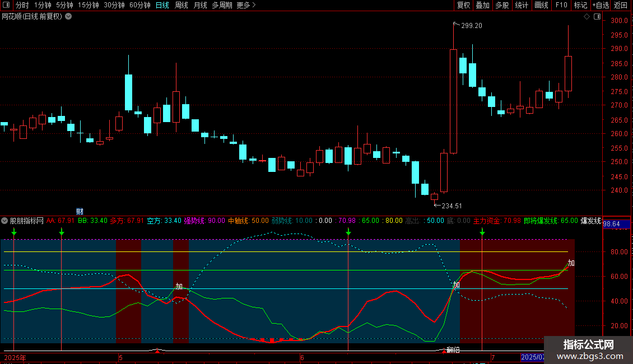
Task: Open the 同花顺 chart title dropdown arrow
Action: pyautogui.click(x=69, y=17)
